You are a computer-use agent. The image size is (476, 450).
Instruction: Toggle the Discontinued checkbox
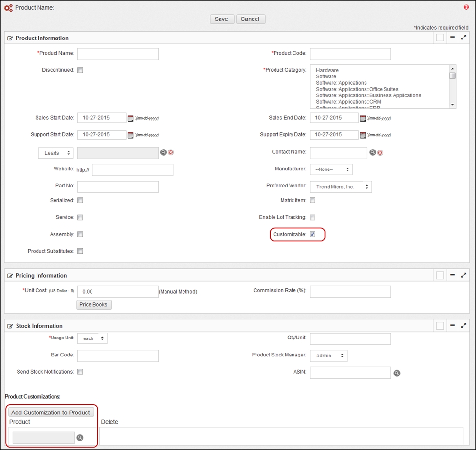[x=80, y=70]
